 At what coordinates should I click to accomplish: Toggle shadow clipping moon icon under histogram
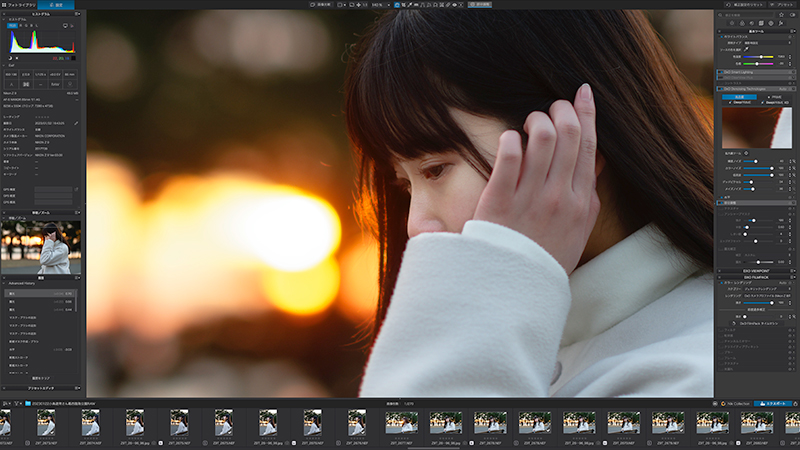click(x=10, y=58)
